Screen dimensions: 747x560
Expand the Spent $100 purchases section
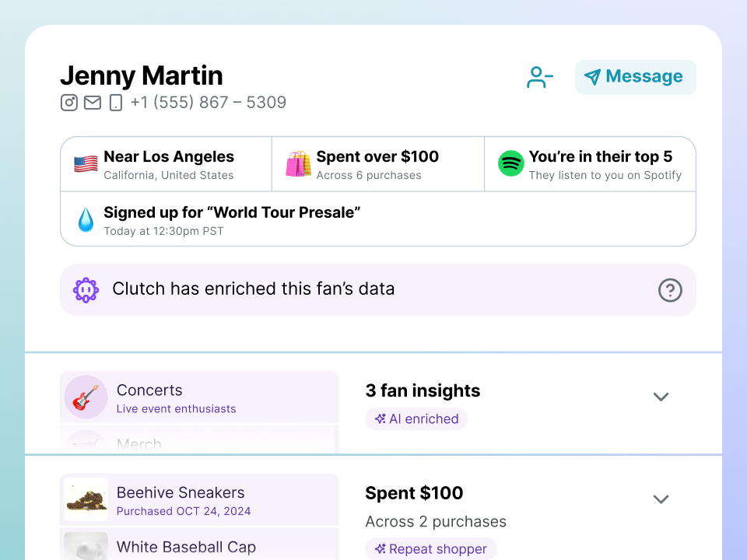(x=661, y=499)
